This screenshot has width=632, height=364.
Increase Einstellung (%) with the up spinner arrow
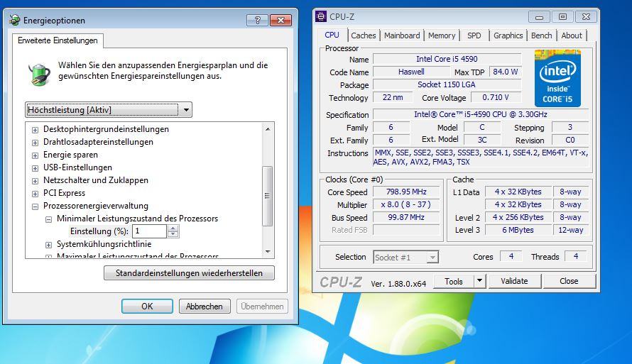[173, 228]
